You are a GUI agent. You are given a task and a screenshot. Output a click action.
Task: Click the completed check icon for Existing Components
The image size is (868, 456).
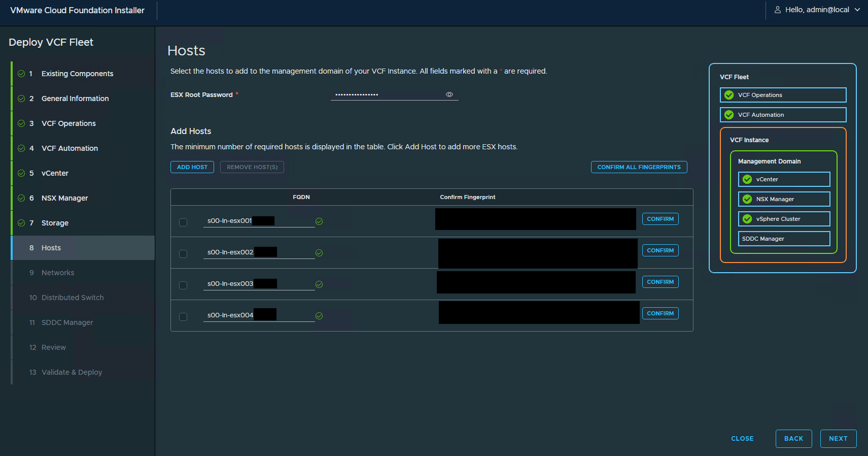point(21,74)
